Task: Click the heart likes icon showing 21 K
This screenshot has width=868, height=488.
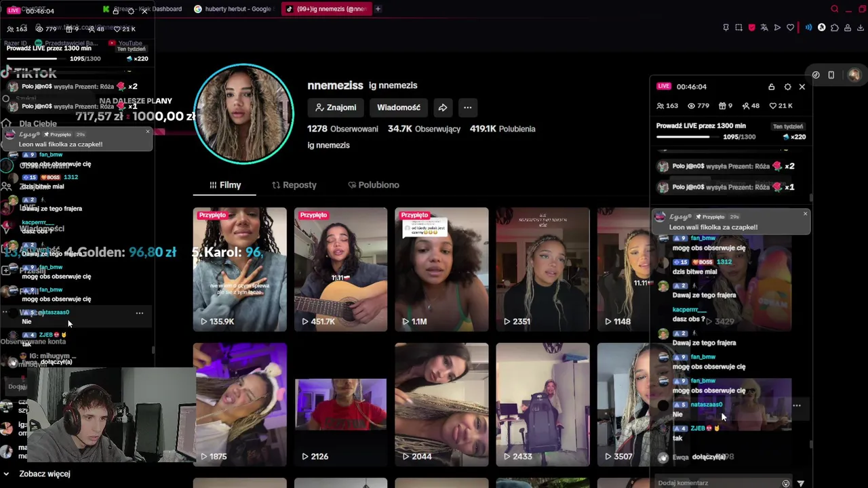Action: (773, 106)
